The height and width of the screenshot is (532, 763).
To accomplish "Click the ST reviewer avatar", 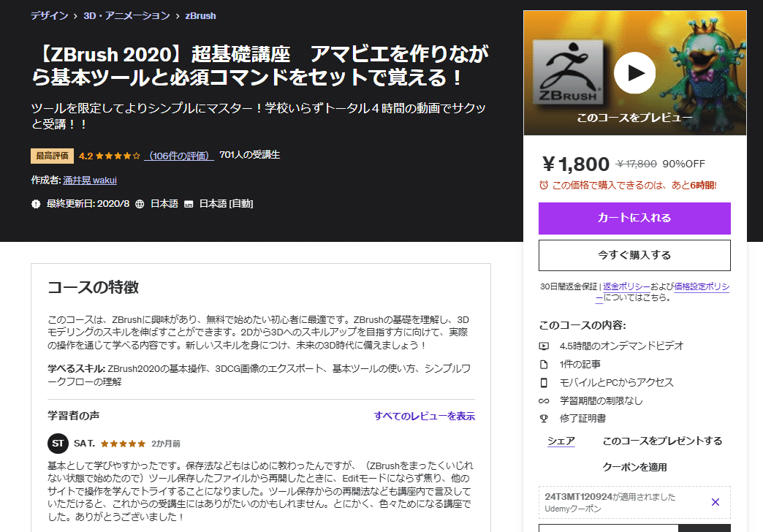I will pos(58,444).
